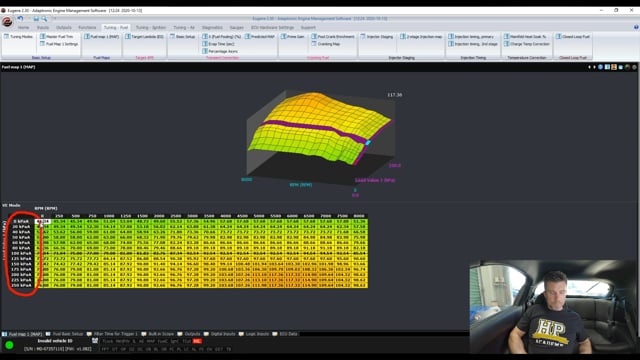Viewport: 640px width, 360px height.
Task: Open the Inputs ribbon tab
Action: (43, 27)
